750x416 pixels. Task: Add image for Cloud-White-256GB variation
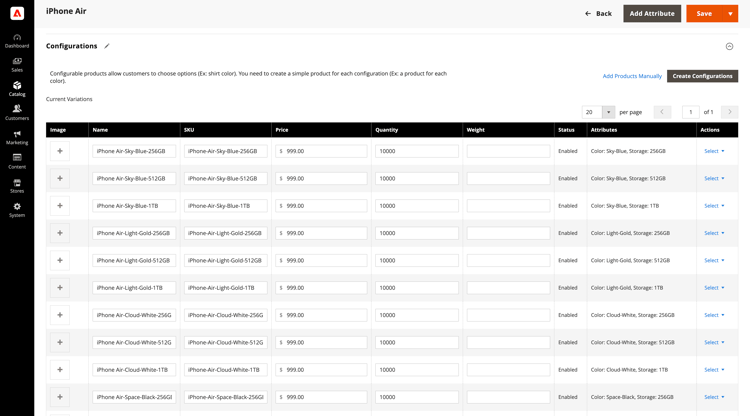[60, 315]
